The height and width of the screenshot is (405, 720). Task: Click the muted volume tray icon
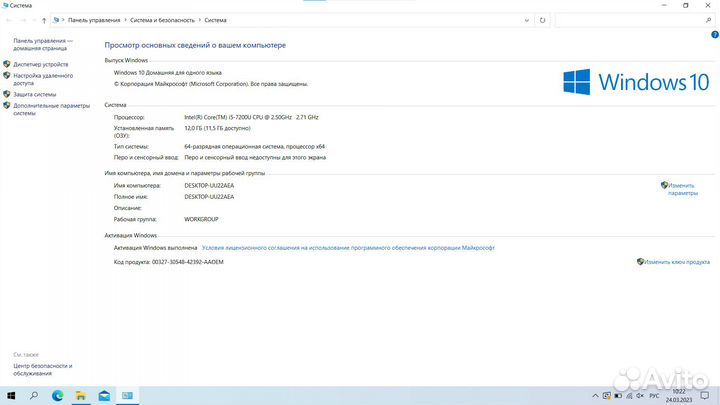(x=640, y=396)
